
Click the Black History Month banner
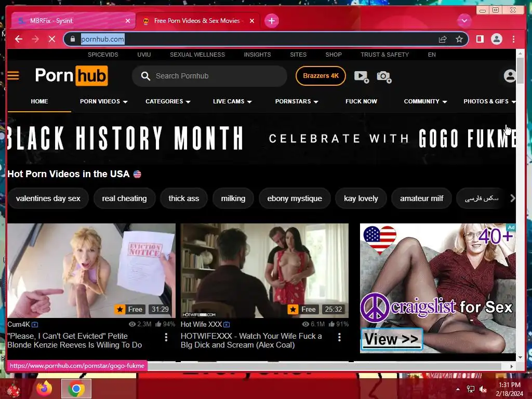261,138
